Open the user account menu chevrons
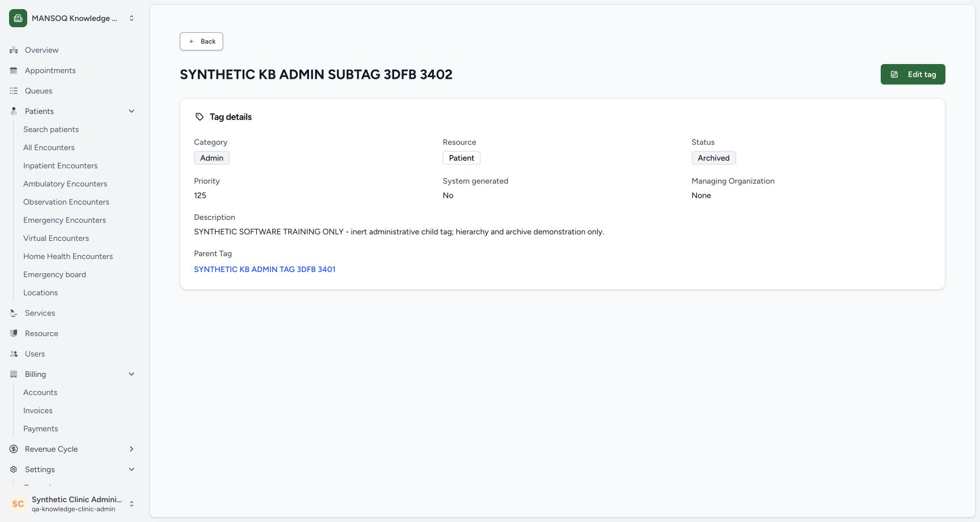Screen dimensions: 980x522 132,504
